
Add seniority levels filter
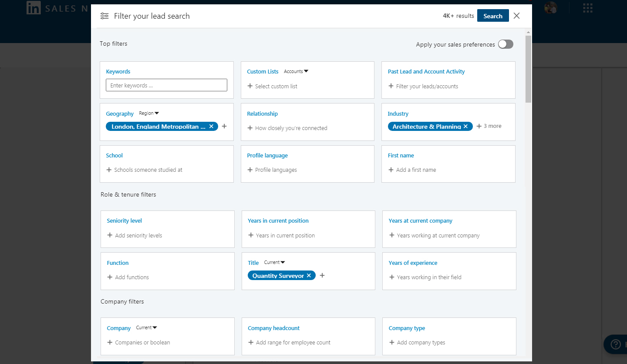pos(135,235)
